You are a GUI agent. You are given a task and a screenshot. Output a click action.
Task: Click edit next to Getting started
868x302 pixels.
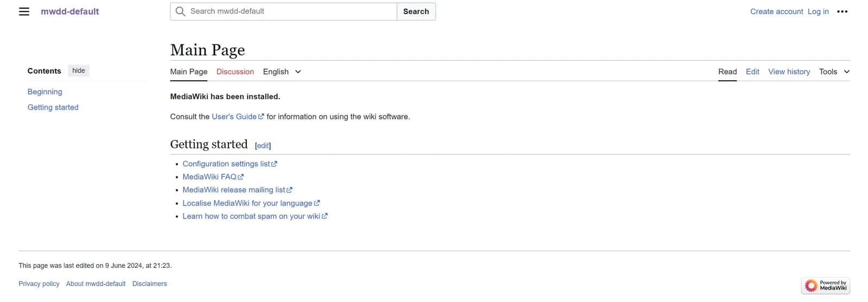263,146
